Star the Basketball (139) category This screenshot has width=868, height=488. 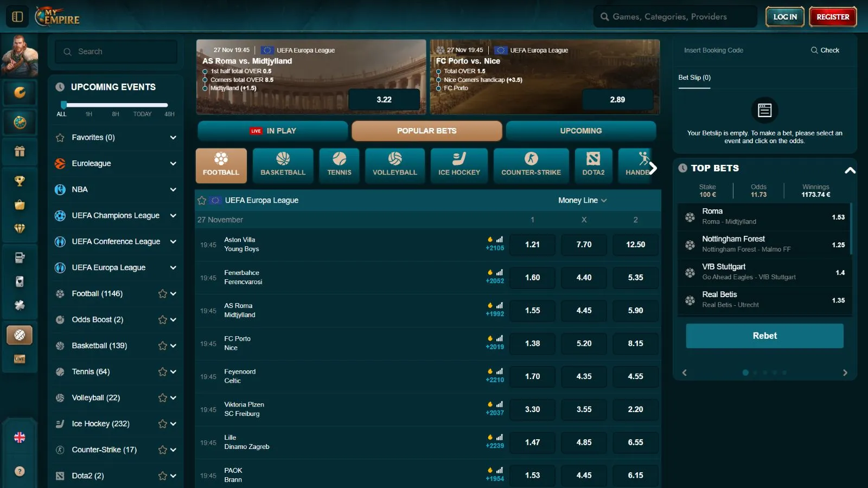162,346
